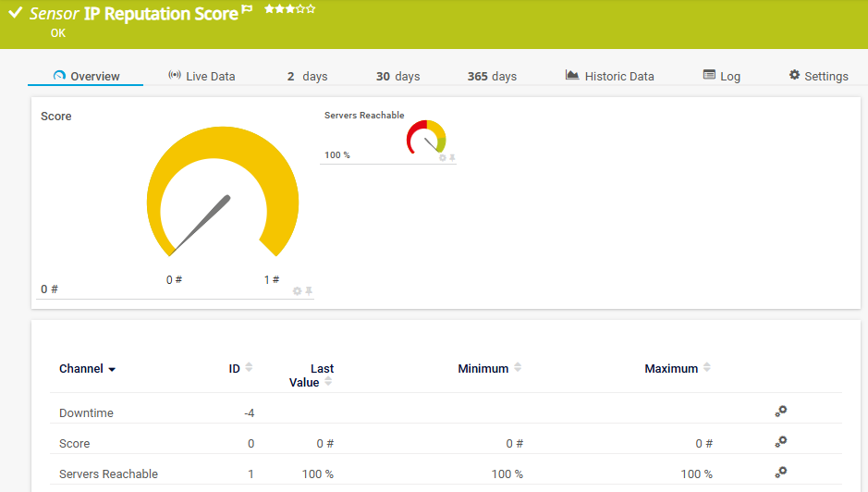Click Servers Reachable last value 100 %

[318, 474]
